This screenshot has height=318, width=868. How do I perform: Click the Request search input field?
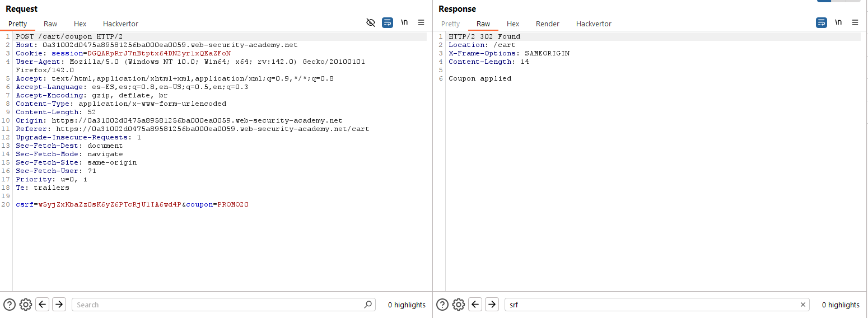(218, 305)
